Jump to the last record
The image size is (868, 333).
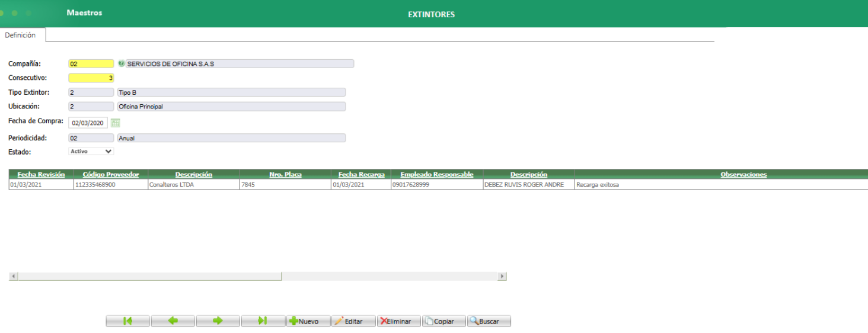pyautogui.click(x=263, y=321)
